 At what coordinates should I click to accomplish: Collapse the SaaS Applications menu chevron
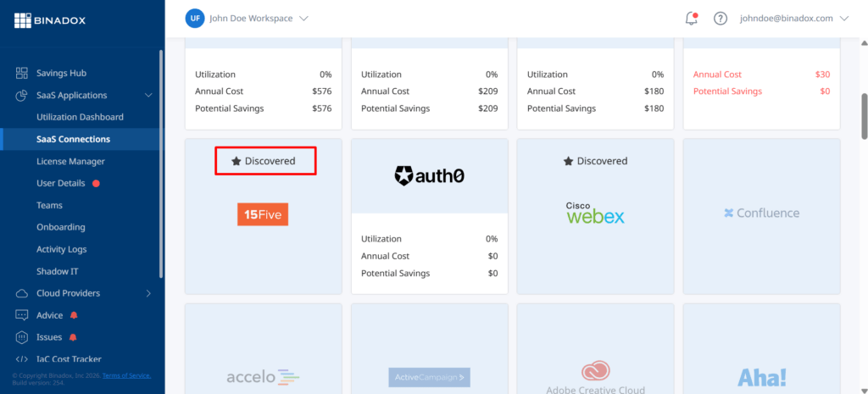(x=148, y=95)
